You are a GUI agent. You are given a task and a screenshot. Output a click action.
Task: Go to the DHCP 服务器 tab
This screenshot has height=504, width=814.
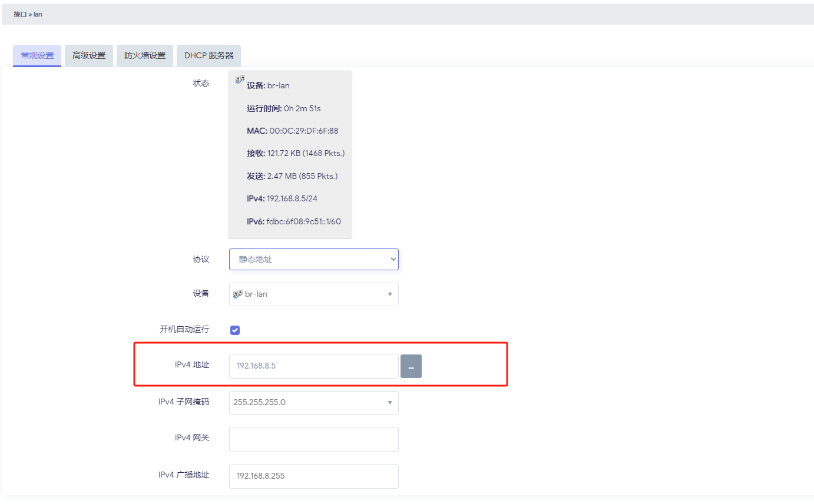pos(209,56)
